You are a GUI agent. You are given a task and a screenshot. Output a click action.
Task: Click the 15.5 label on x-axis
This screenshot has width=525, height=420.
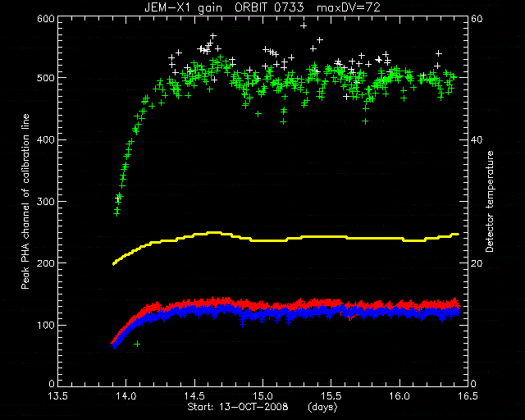pos(331,396)
